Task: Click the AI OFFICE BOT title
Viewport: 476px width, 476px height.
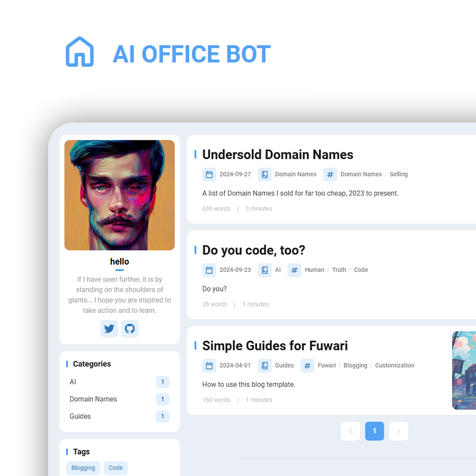Action: coord(192,54)
